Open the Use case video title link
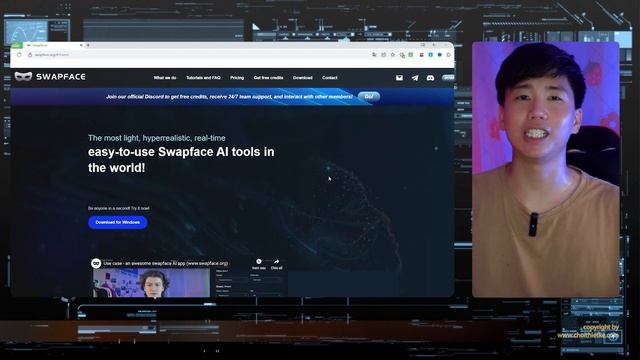Viewport: 640px width, 360px height. (165, 264)
